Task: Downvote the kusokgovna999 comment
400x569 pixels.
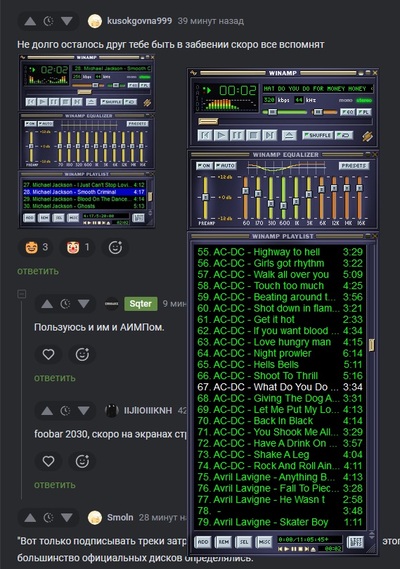Action: click(67, 21)
